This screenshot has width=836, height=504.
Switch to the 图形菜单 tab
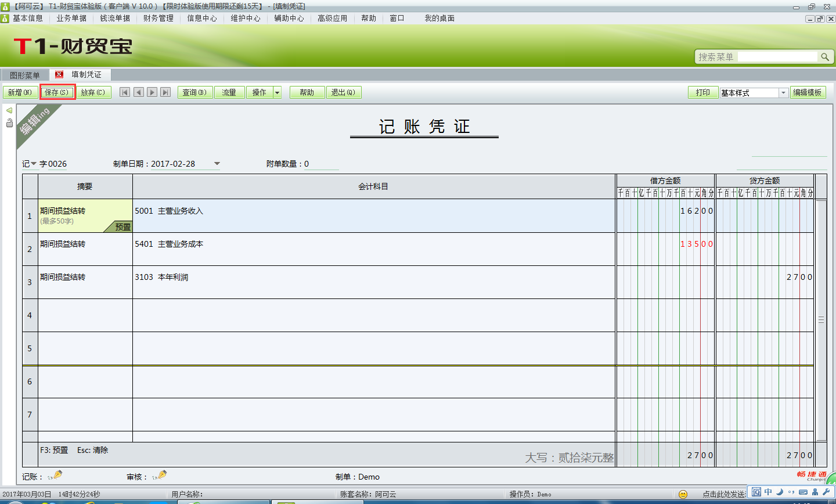pos(24,74)
